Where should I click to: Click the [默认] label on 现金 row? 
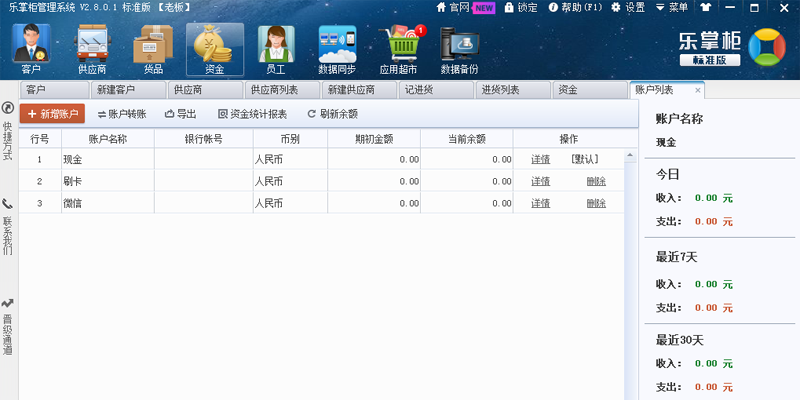click(585, 160)
